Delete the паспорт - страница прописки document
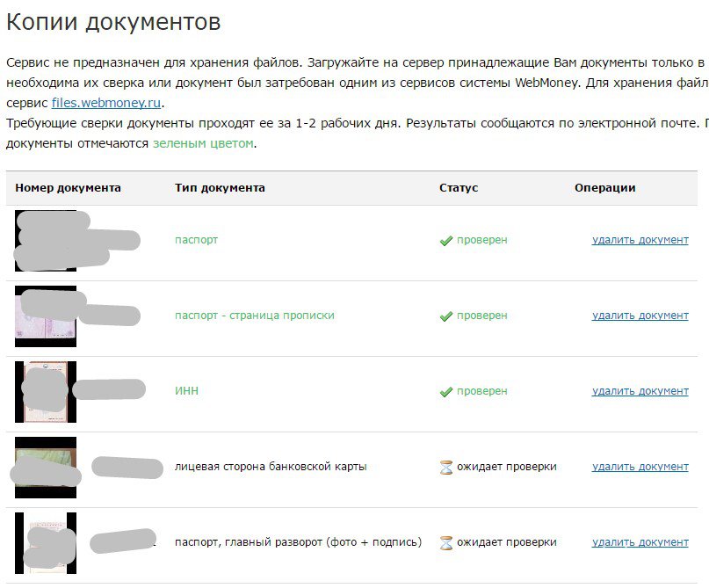This screenshot has width=709, height=588. [x=640, y=316]
